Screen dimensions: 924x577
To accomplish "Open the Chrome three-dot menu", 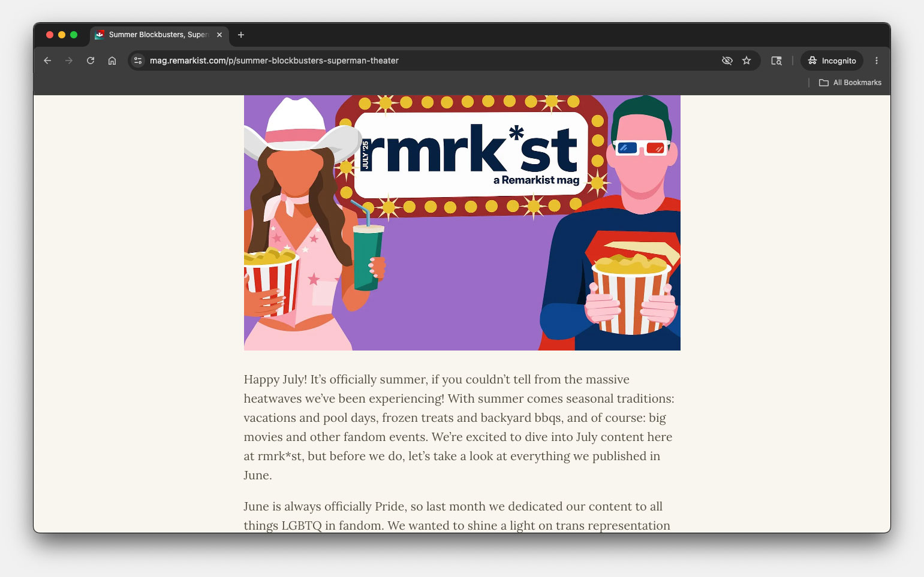I will (877, 61).
